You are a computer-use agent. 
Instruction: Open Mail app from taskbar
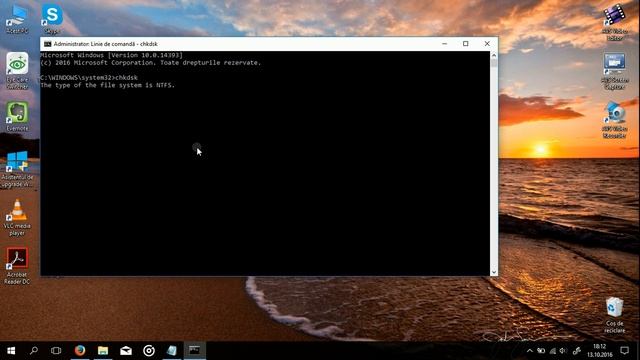pos(126,351)
